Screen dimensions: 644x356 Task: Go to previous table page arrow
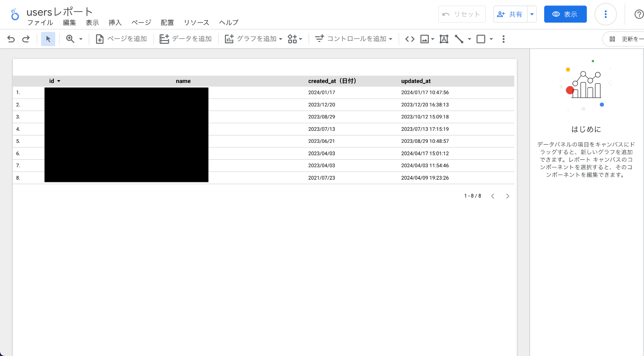coord(493,196)
